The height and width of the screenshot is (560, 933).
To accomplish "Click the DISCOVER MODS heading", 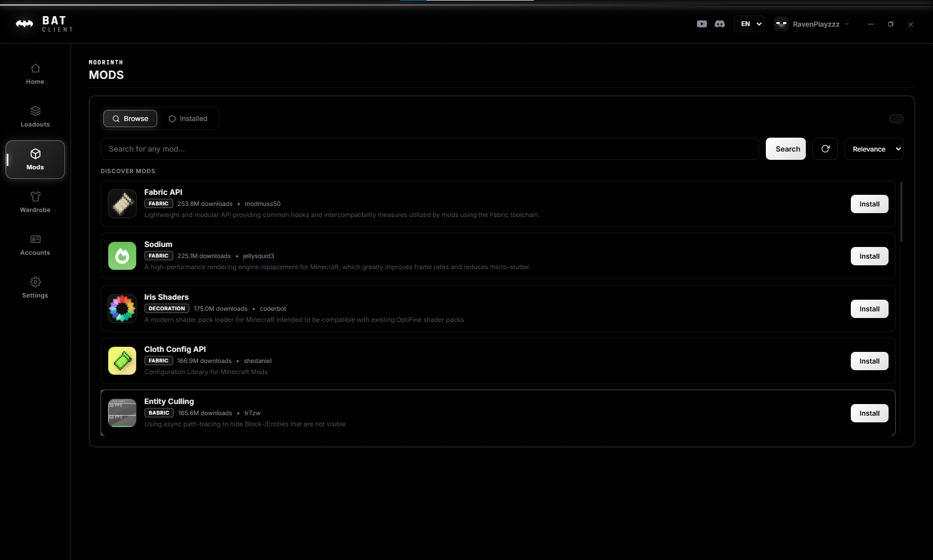I will click(x=128, y=171).
